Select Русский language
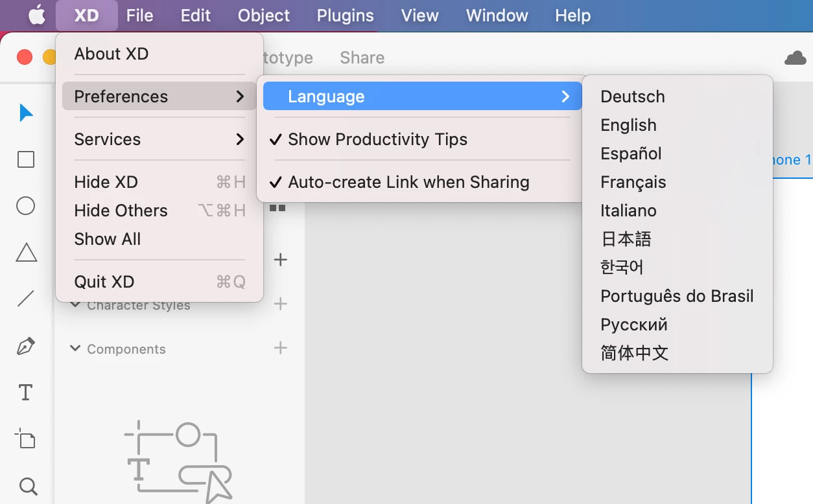Image resolution: width=813 pixels, height=504 pixels. point(677,325)
